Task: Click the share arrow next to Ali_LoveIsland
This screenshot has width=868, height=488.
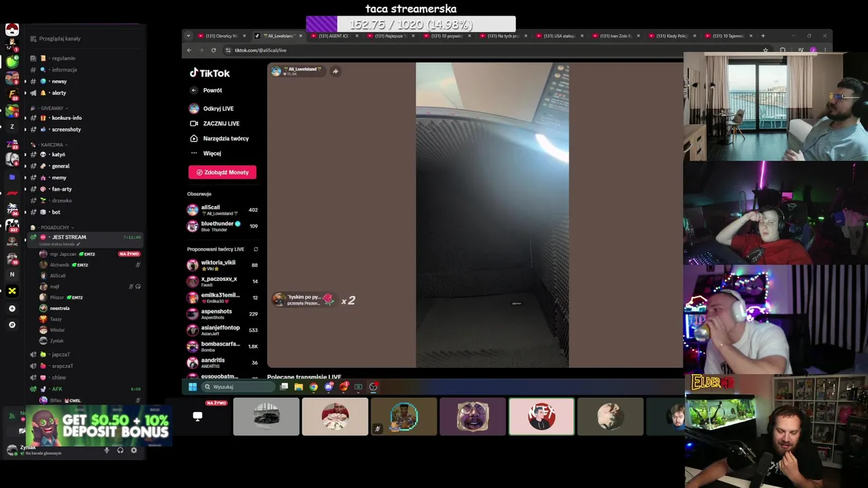Action: click(x=335, y=71)
